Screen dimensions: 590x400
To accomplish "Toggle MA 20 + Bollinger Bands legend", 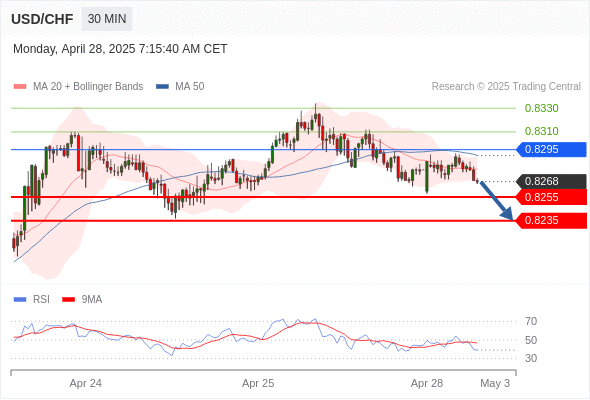I will point(78,87).
